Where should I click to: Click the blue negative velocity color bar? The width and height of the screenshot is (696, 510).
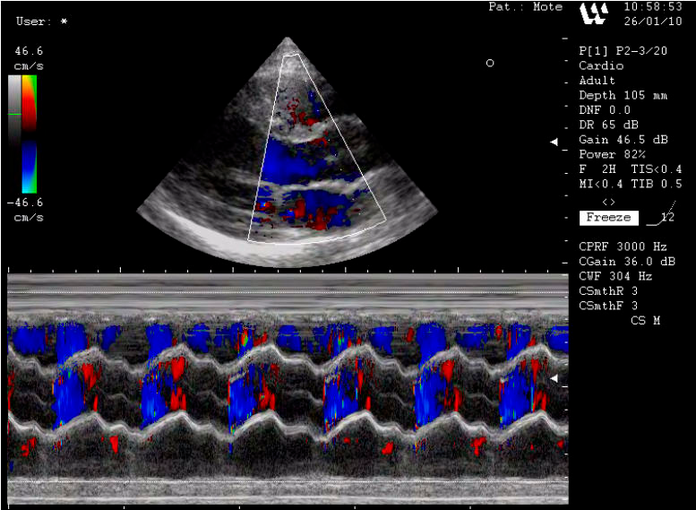pyautogui.click(x=29, y=164)
